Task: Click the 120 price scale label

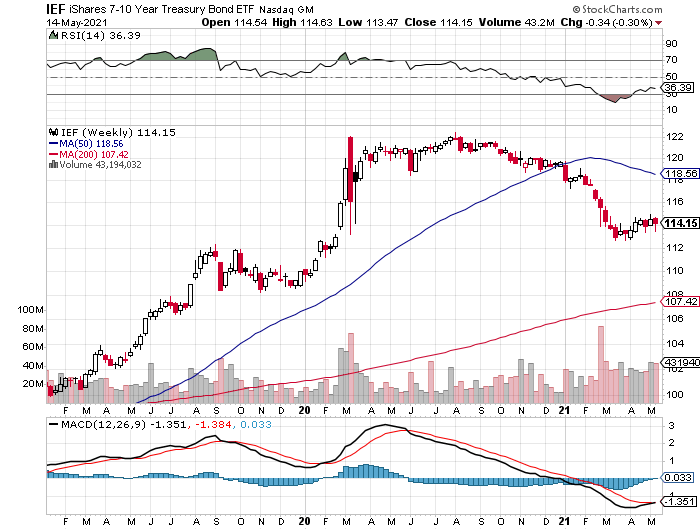Action: [x=675, y=158]
